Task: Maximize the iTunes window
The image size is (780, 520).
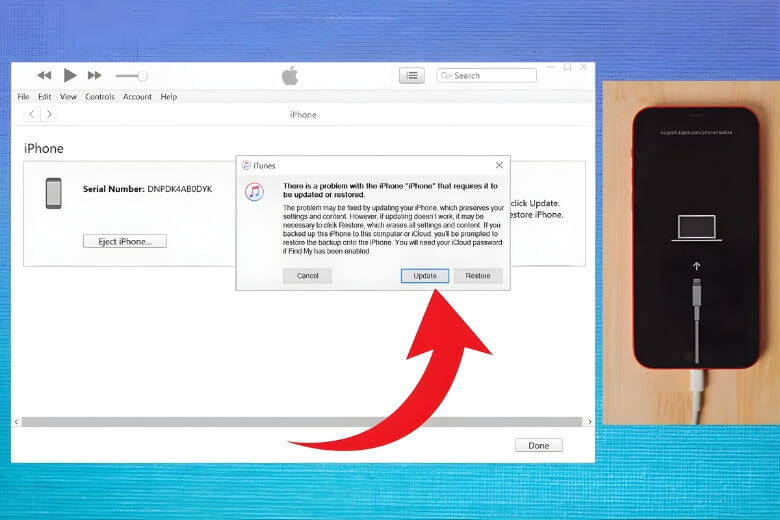Action: pos(568,67)
